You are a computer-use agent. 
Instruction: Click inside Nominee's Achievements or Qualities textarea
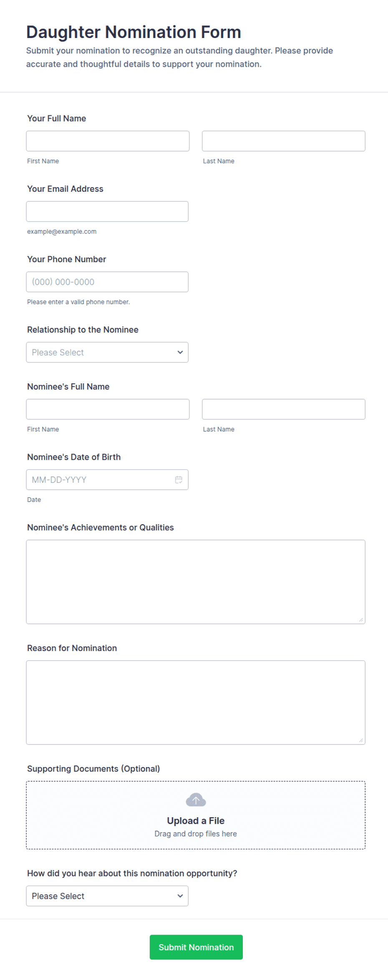(196, 582)
